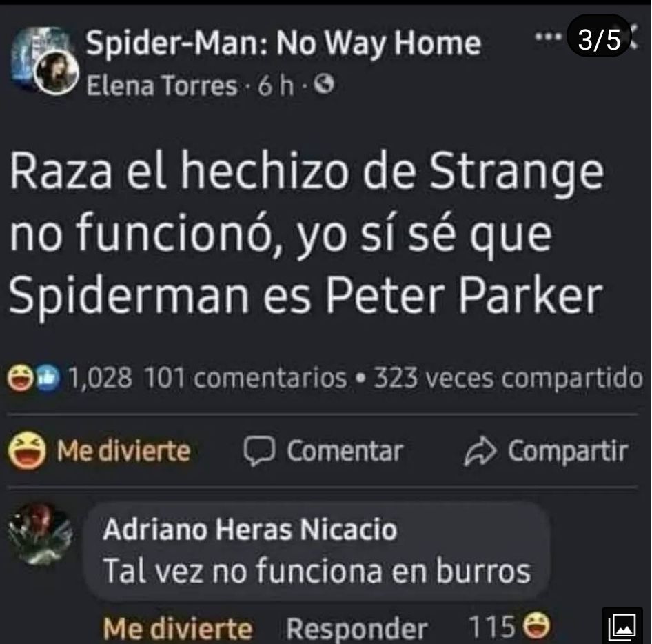Click the laughing emoji next to 115
This screenshot has height=644, width=652.
point(536,626)
